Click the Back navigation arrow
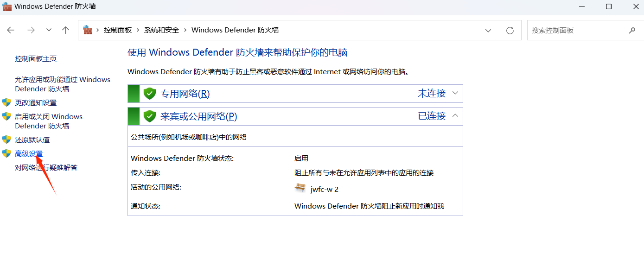The image size is (644, 254). click(11, 30)
